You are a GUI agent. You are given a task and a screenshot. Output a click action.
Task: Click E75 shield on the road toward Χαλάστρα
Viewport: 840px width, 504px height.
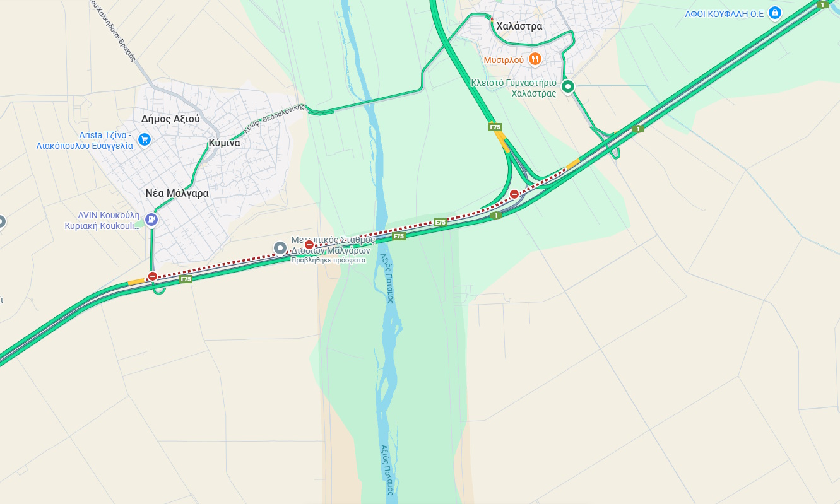tap(495, 127)
